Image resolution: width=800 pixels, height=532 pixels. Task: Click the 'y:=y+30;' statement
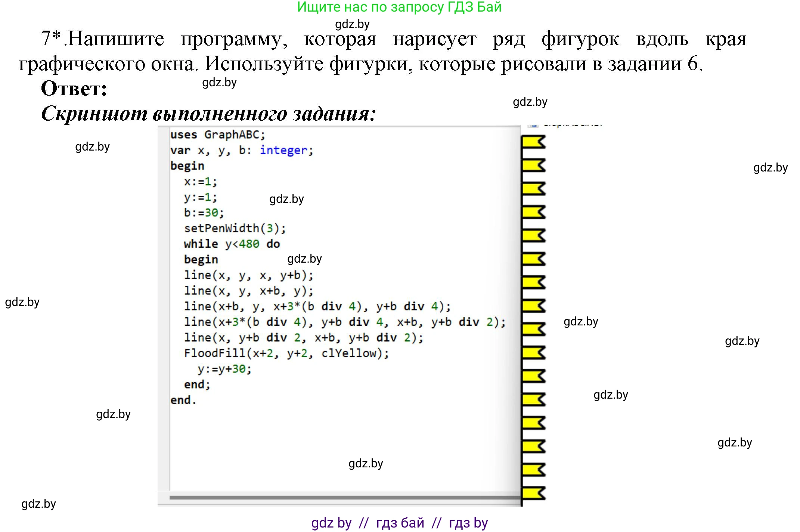[224, 369]
